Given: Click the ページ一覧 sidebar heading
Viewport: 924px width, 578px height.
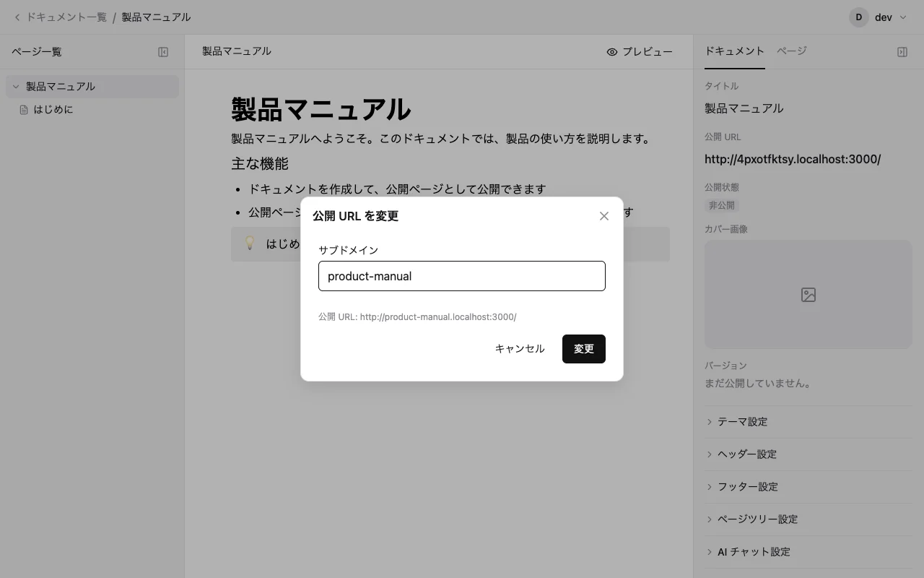Looking at the screenshot, I should point(37,52).
